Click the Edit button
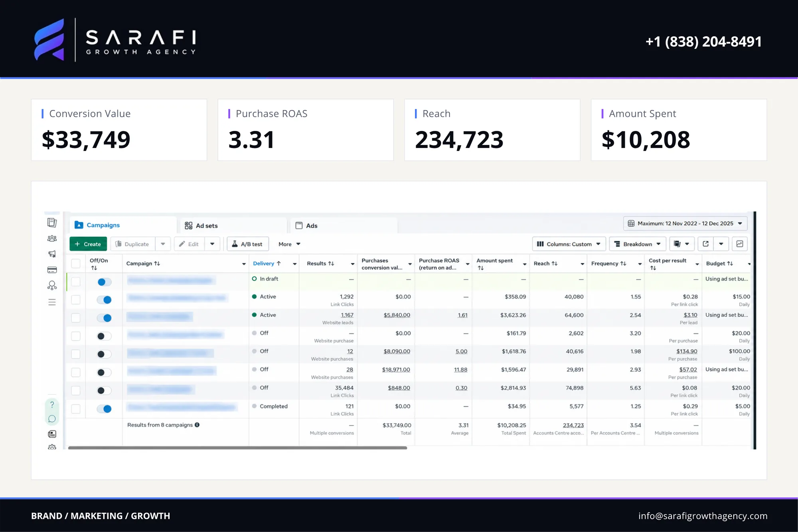This screenshot has height=532, width=798. (x=189, y=244)
